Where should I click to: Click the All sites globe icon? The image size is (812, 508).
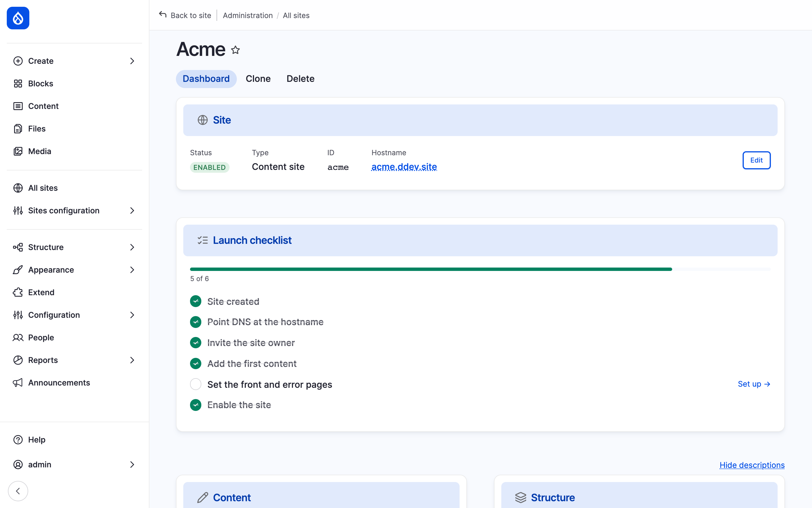click(18, 188)
